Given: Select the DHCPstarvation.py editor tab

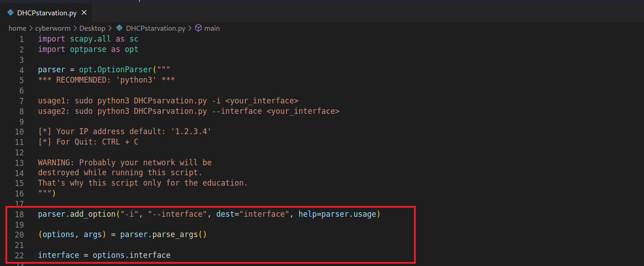Looking at the screenshot, I should pos(47,13).
